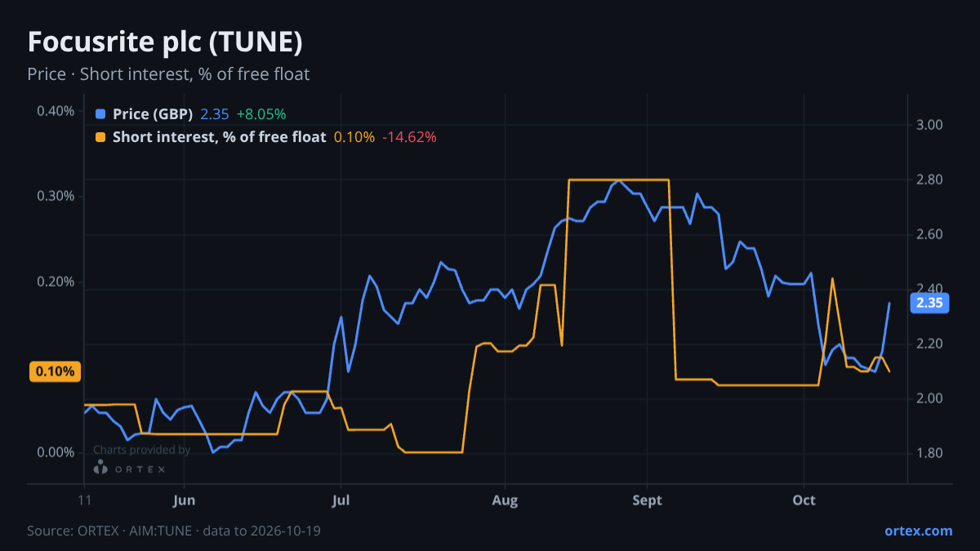Click the 3.00 right axis price label
The image size is (980, 551).
pyautogui.click(x=930, y=125)
